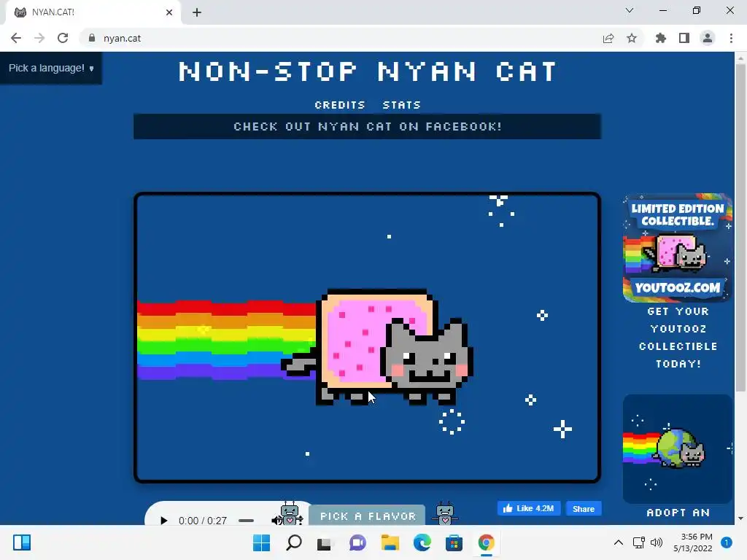The height and width of the screenshot is (560, 747).
Task: Follow the Get your Youtooz collectible today link
Action: [678, 338]
